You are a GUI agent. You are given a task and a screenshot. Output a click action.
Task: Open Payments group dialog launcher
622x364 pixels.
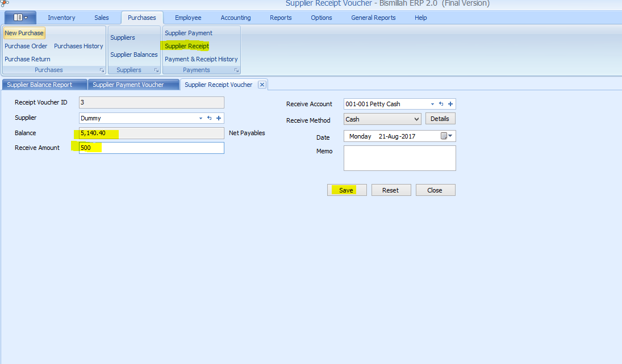(236, 70)
